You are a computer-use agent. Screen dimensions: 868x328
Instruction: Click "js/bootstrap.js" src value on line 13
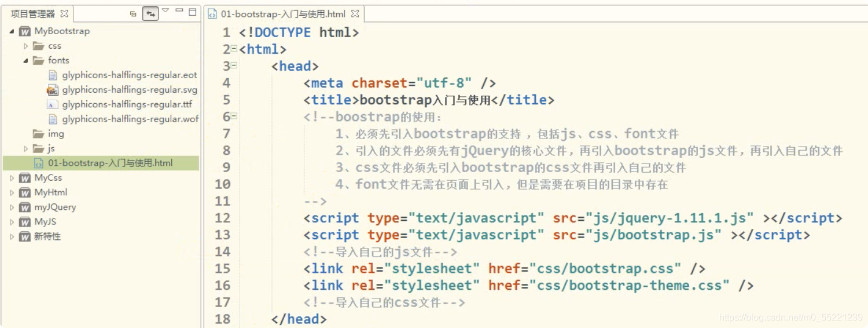(x=653, y=235)
